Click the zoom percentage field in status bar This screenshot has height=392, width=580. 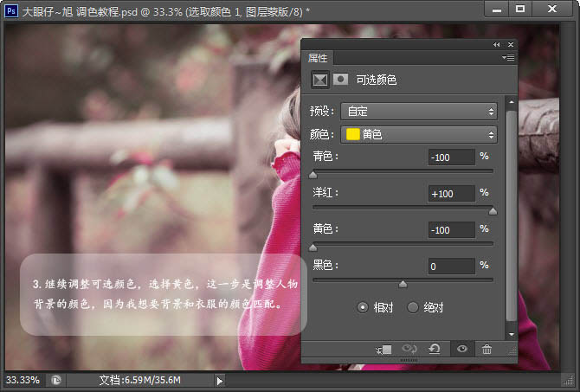[x=22, y=380]
